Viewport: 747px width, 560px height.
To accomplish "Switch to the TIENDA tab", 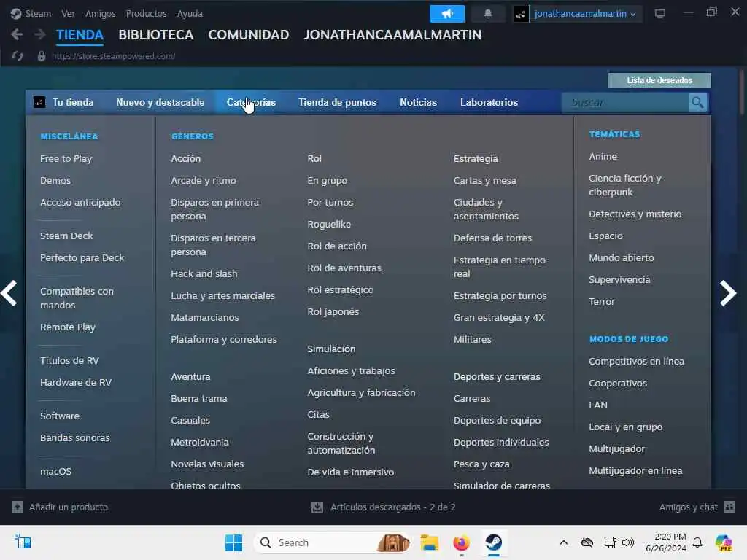I will pos(80,35).
